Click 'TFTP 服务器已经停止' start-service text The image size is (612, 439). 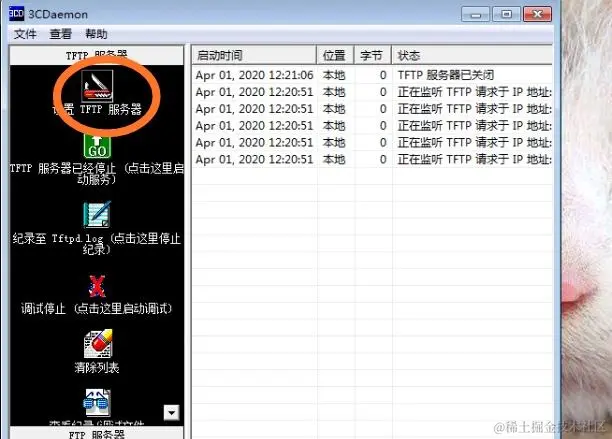coord(97,174)
